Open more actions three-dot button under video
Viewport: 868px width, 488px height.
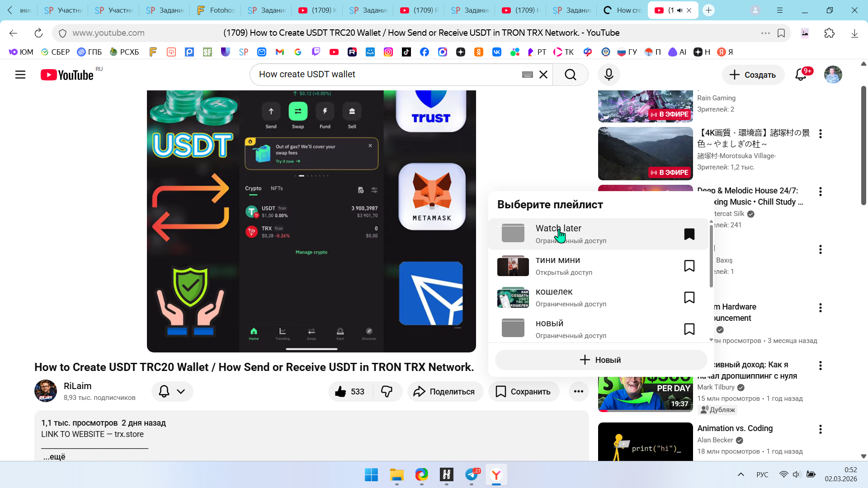pyautogui.click(x=578, y=391)
